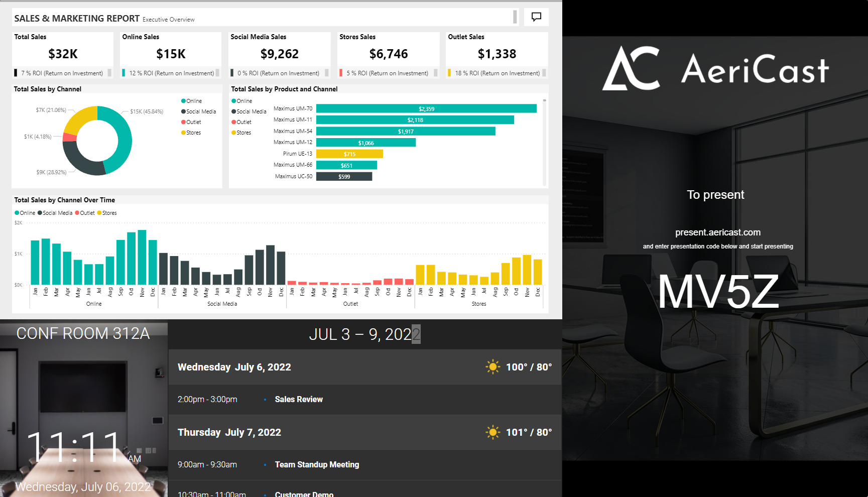868x497 pixels.
Task: Click the SALES & MARKETING REPORT title
Action: coord(77,19)
